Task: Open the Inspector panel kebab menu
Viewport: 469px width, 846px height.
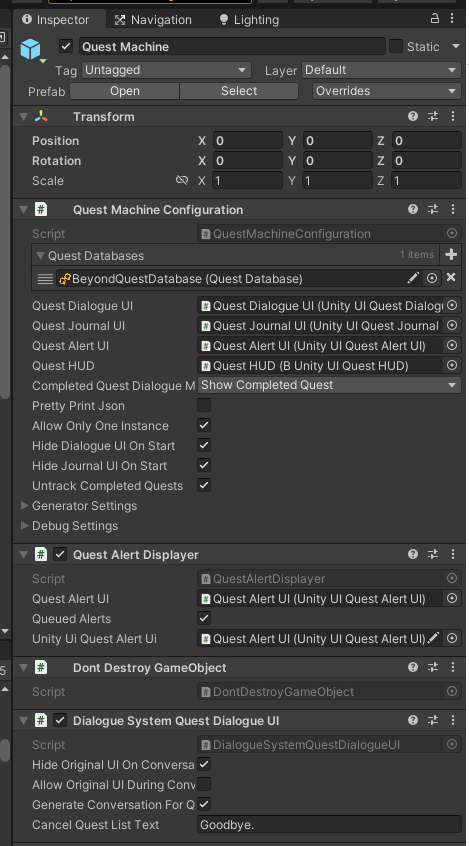Action: pos(452,18)
